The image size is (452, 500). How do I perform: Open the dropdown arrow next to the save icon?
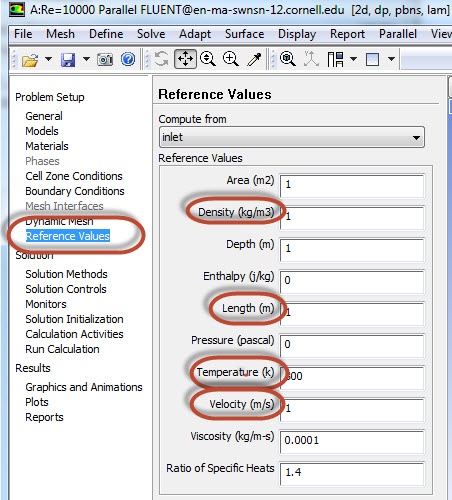pyautogui.click(x=86, y=59)
